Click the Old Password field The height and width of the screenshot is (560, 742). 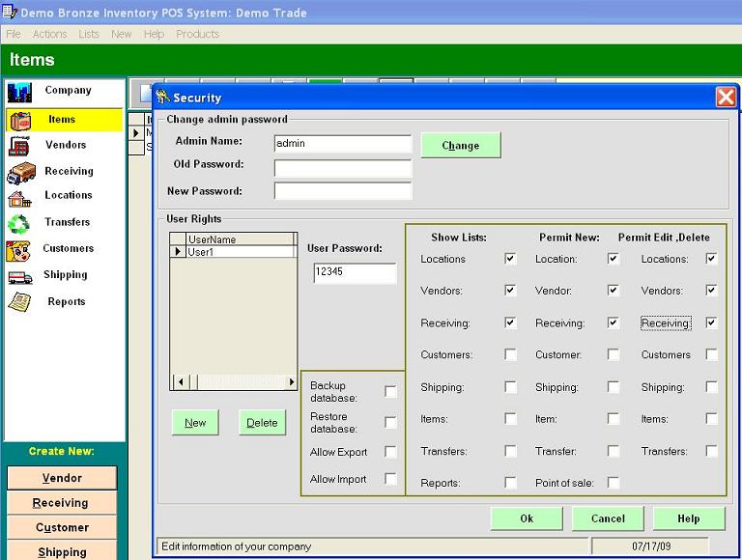pos(343,168)
